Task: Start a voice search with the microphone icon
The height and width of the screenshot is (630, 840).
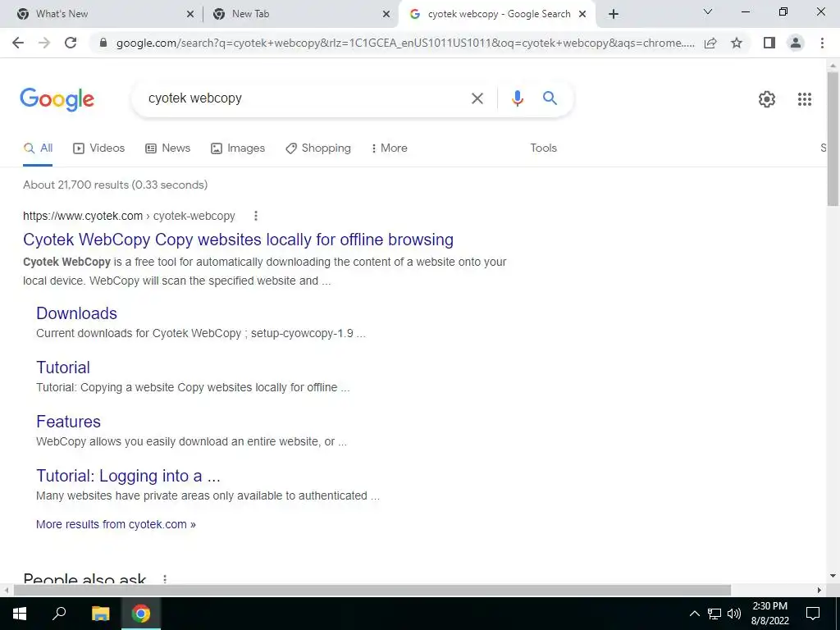Action: (x=517, y=98)
